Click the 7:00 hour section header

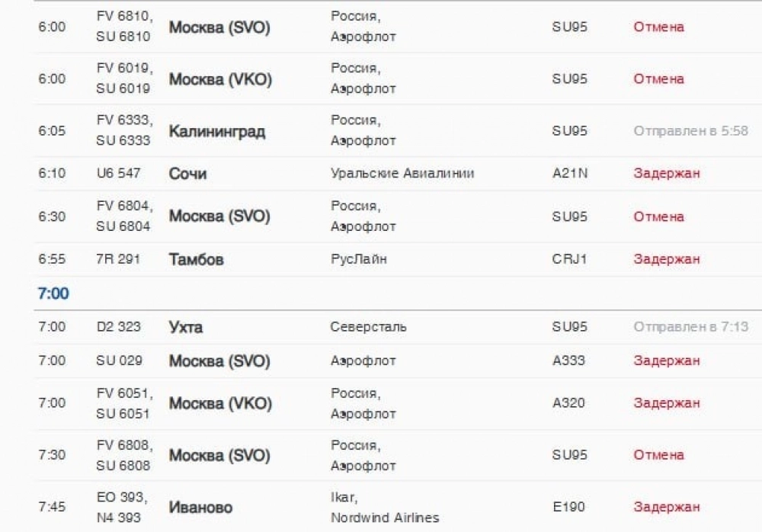click(x=53, y=293)
